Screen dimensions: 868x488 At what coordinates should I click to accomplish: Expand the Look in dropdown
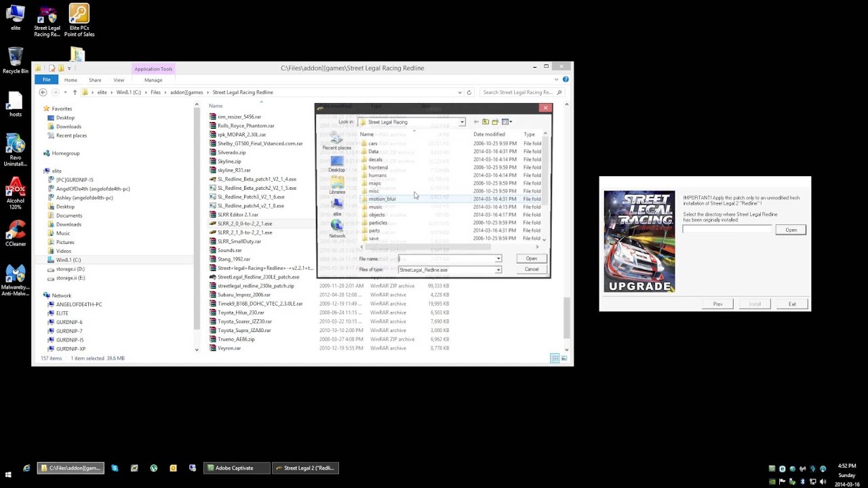click(x=462, y=122)
